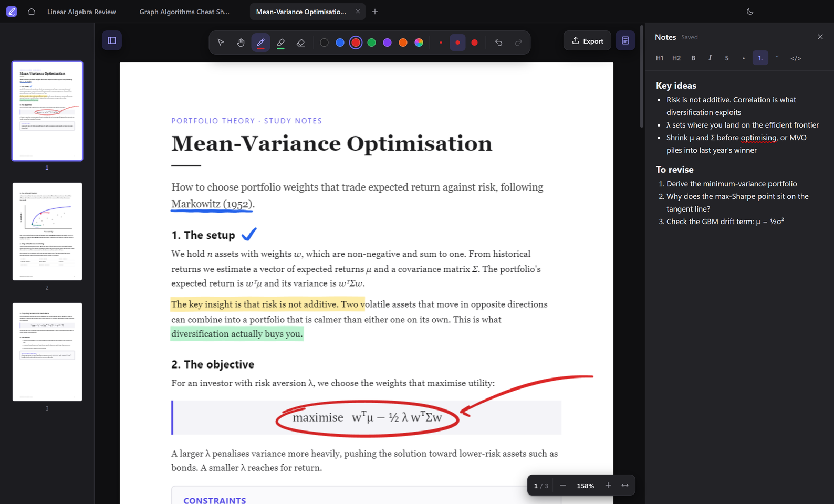Click note 'Derive the minimum-variance portfolio'
This screenshot has width=834, height=504.
pyautogui.click(x=732, y=184)
